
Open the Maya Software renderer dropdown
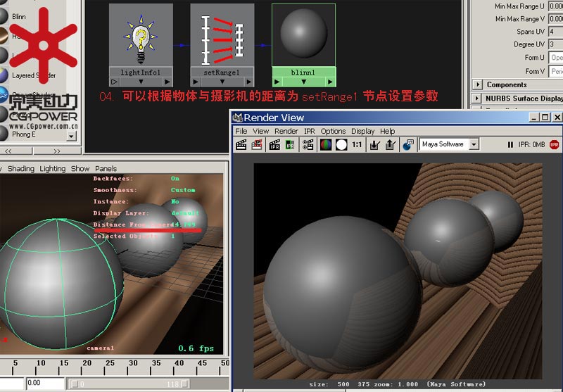pos(474,144)
